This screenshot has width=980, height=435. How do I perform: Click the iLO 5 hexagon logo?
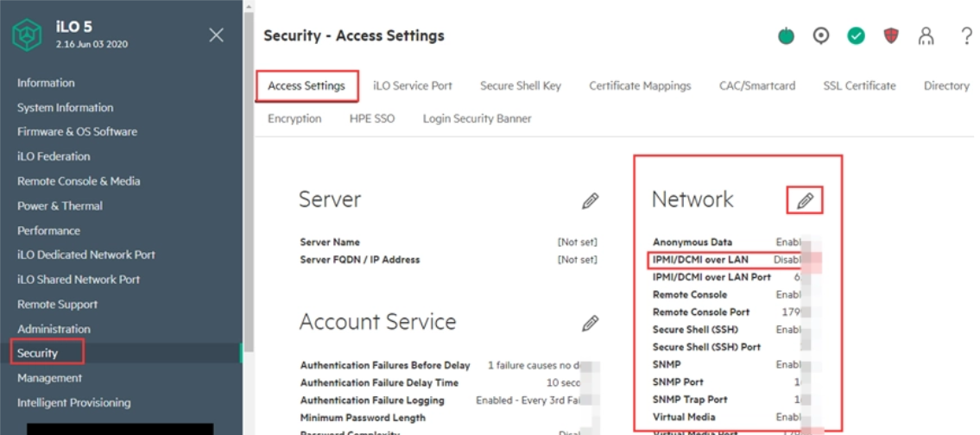coord(27,35)
